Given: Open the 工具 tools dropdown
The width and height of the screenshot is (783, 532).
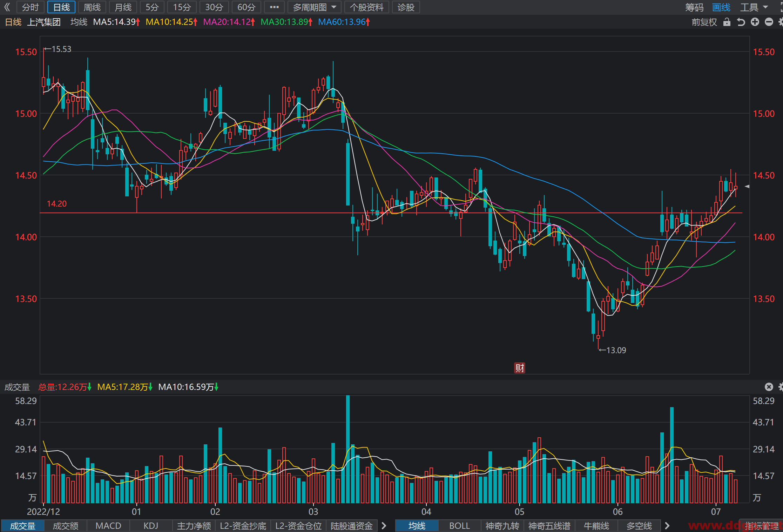Looking at the screenshot, I should tap(754, 7).
